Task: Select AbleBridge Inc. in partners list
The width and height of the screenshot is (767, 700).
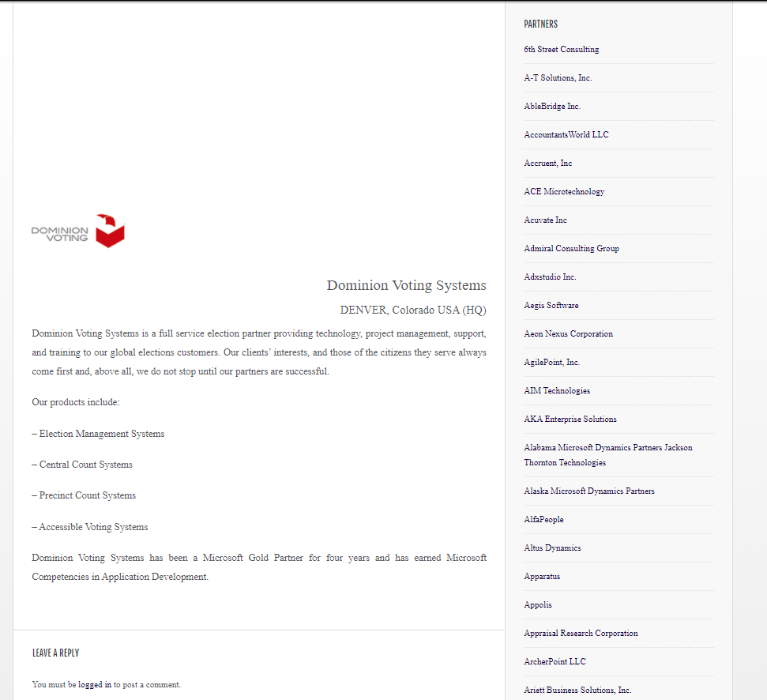Action: point(552,106)
